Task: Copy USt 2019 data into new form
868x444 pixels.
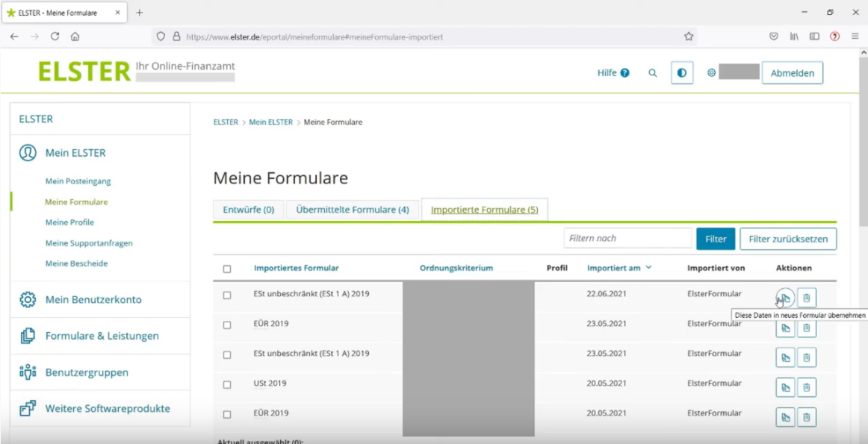Action: click(x=785, y=387)
